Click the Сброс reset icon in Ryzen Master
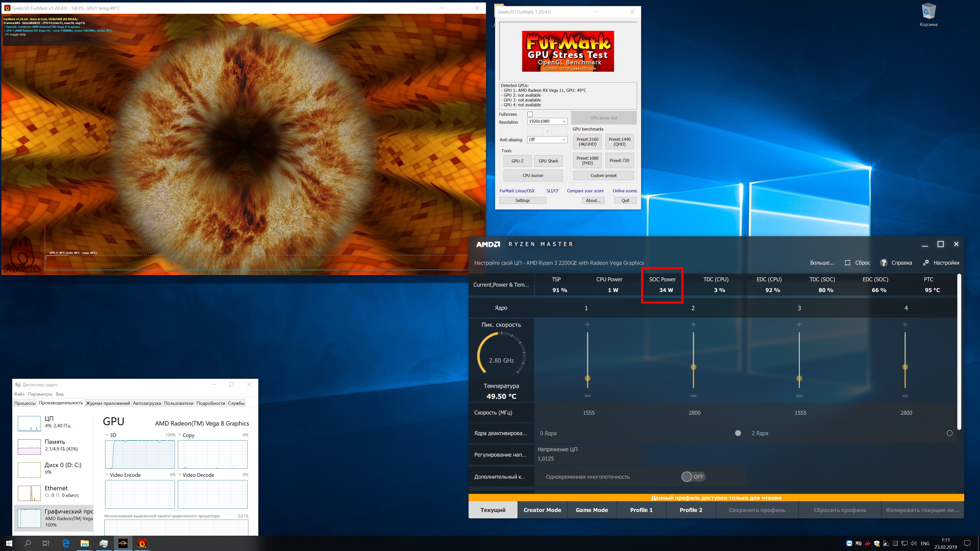This screenshot has height=551, width=980. (x=847, y=263)
